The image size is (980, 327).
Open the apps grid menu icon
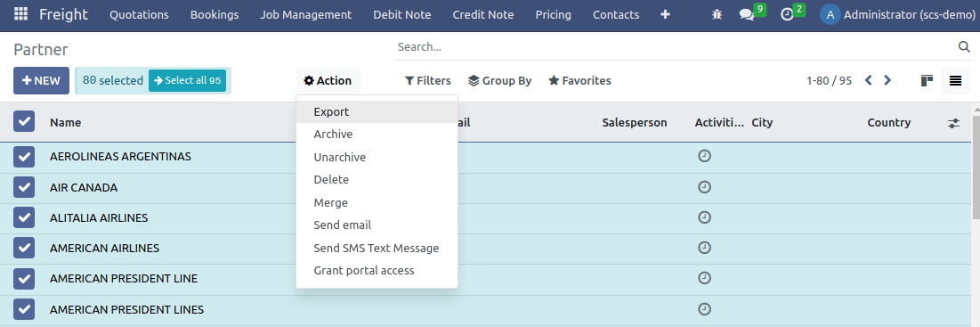tap(20, 13)
